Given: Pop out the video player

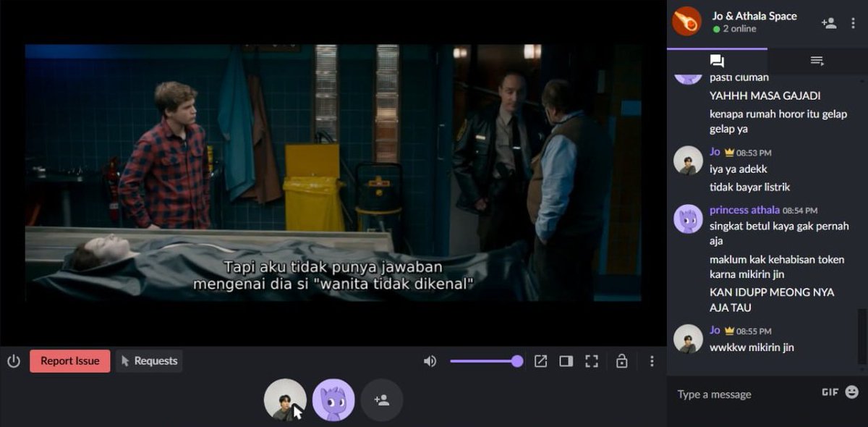Looking at the screenshot, I should [541, 361].
